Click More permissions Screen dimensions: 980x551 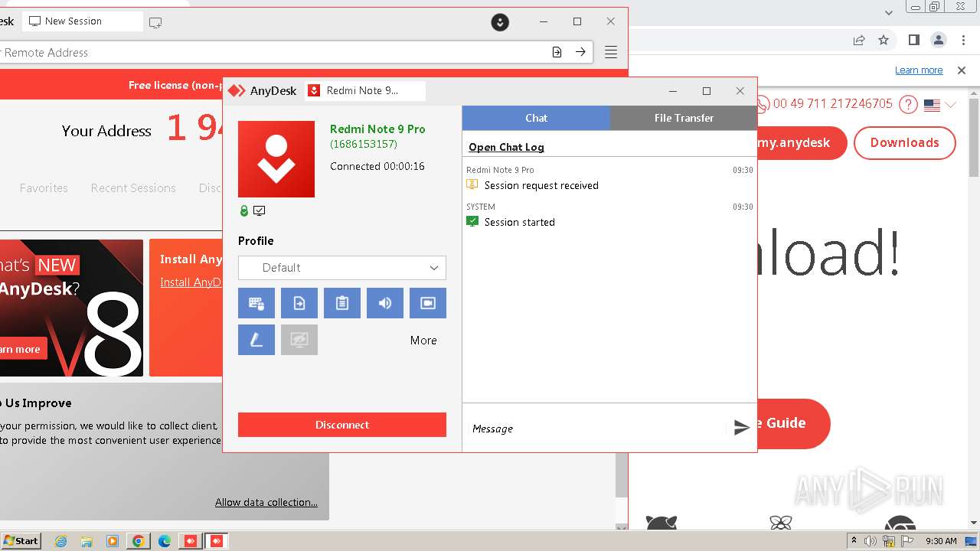click(x=423, y=341)
